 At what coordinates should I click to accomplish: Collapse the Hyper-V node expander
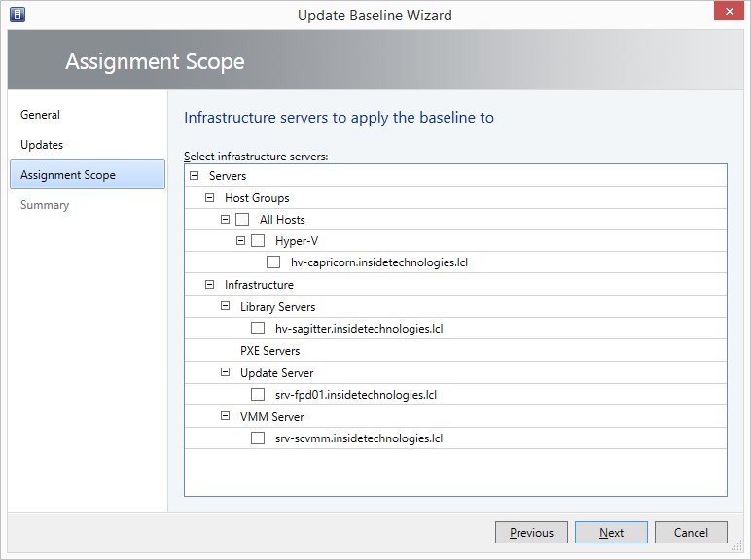point(240,241)
